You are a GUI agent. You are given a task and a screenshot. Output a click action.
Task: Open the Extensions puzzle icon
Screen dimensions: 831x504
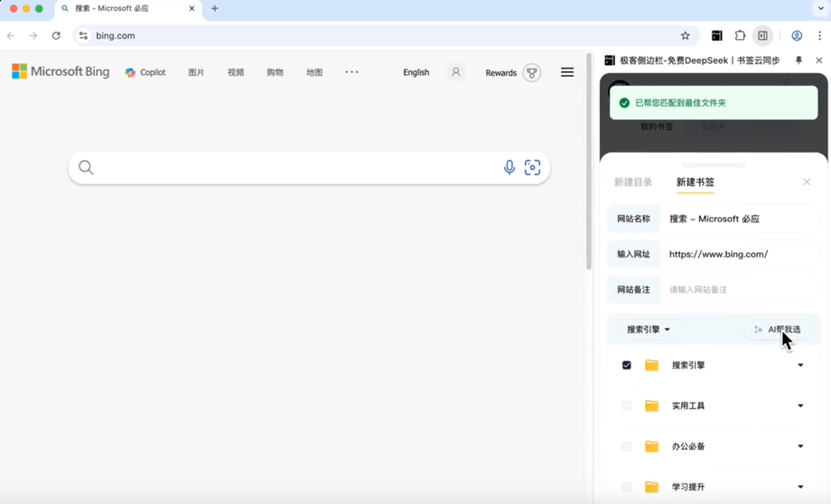(x=740, y=35)
